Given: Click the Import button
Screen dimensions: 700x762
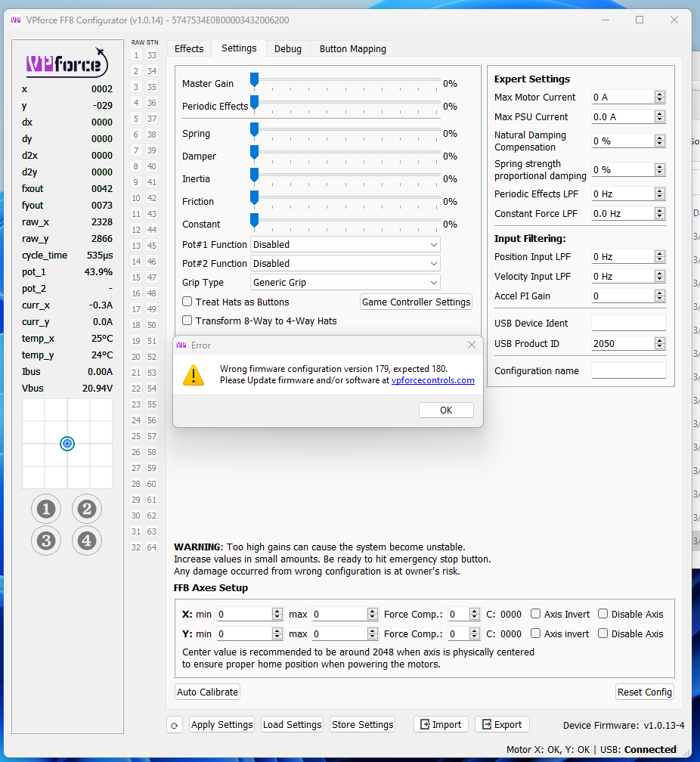Looking at the screenshot, I should coord(441,724).
